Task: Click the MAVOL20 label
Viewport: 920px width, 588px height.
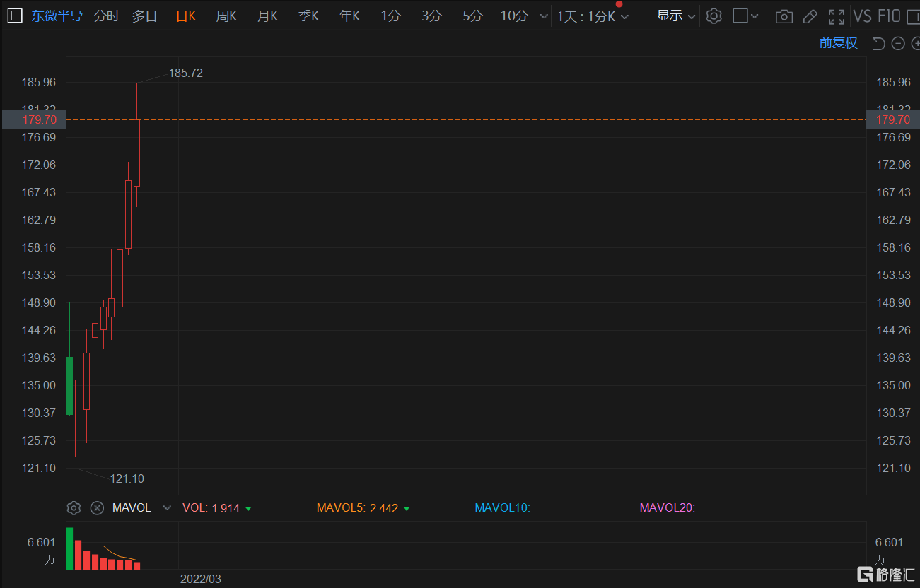Action: [x=668, y=507]
